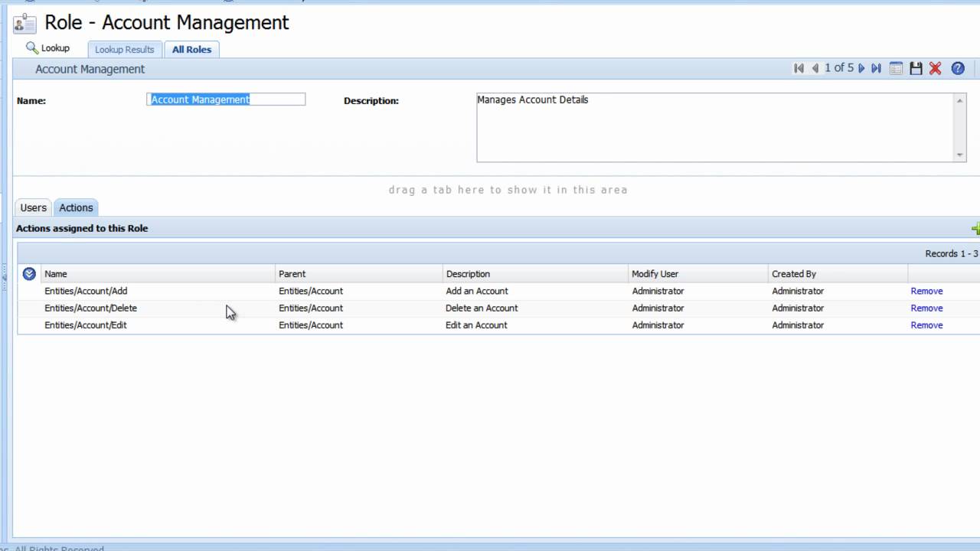Click the 'Records 1 - 3' count text

pyautogui.click(x=952, y=253)
